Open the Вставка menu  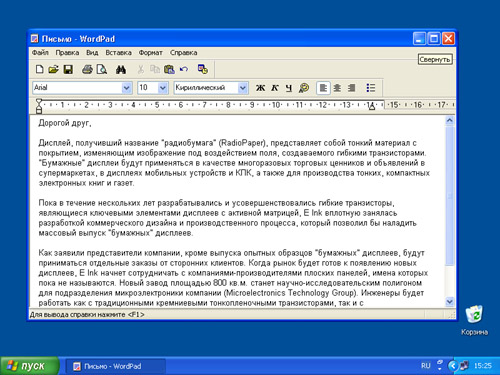118,53
